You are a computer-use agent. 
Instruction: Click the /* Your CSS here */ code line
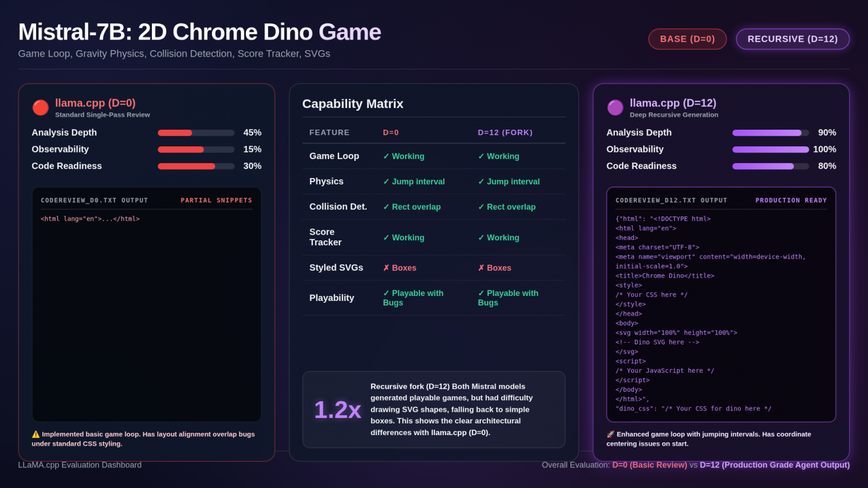[652, 295]
